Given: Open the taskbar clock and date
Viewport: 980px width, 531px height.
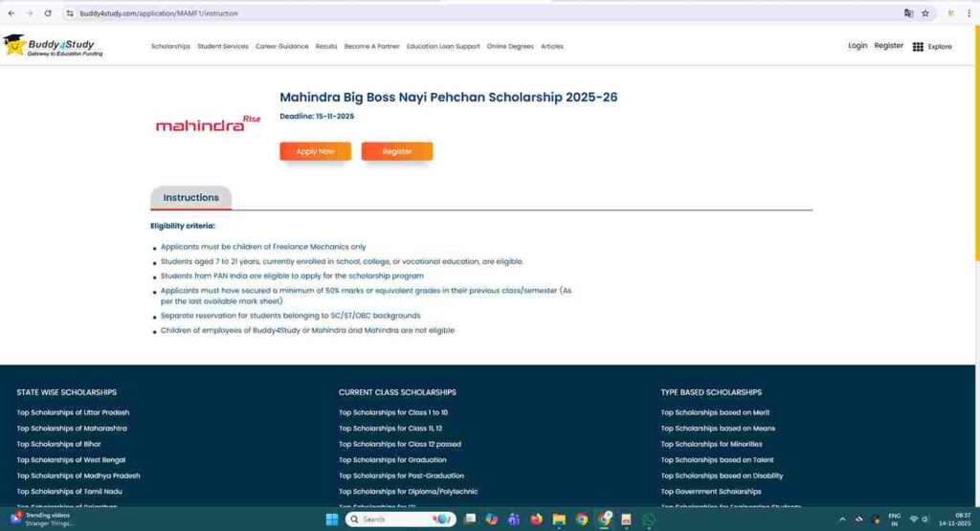Looking at the screenshot, I should 955,520.
